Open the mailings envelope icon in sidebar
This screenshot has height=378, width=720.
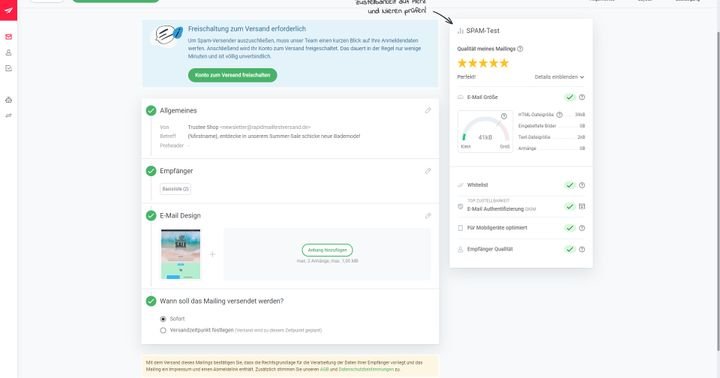pyautogui.click(x=8, y=37)
